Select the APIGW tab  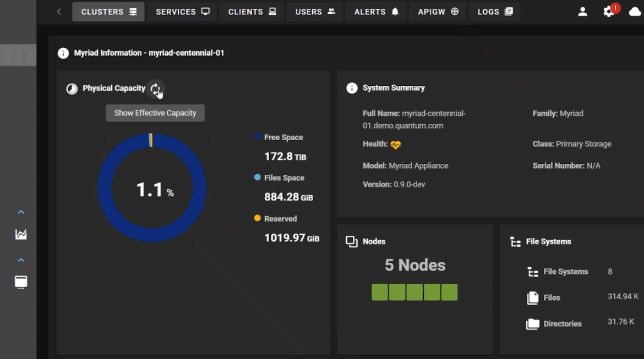coord(438,12)
